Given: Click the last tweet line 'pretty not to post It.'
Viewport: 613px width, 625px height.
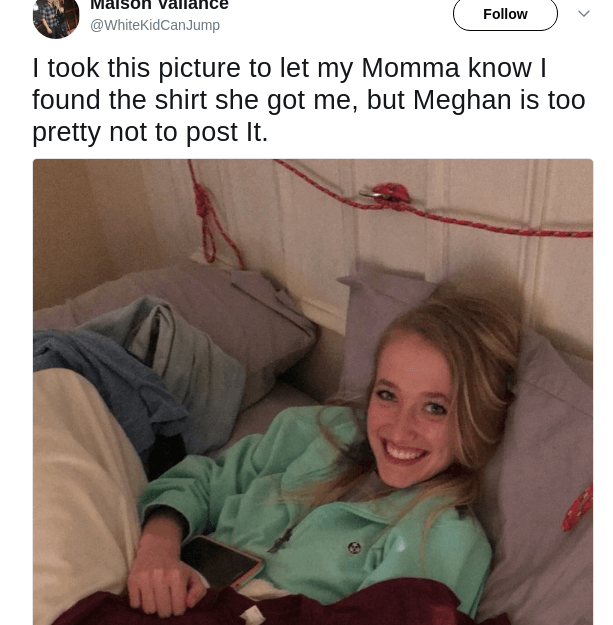Looking at the screenshot, I should click(150, 132).
